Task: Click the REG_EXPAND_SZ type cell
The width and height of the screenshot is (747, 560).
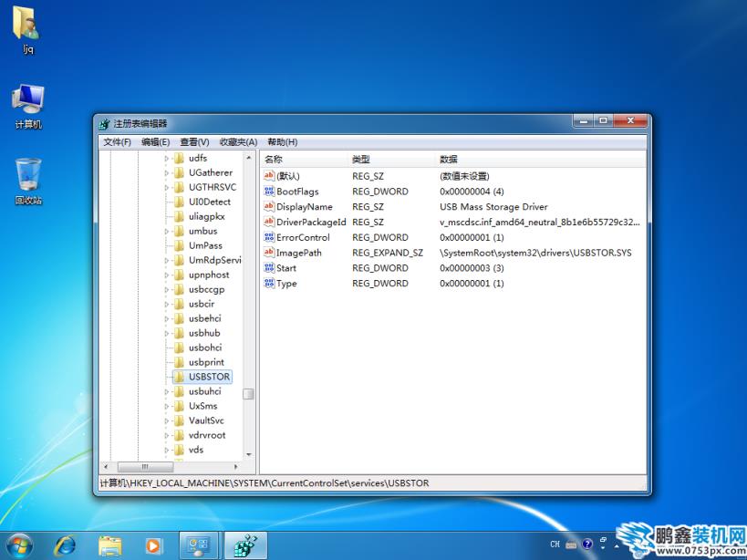Action: [x=388, y=253]
